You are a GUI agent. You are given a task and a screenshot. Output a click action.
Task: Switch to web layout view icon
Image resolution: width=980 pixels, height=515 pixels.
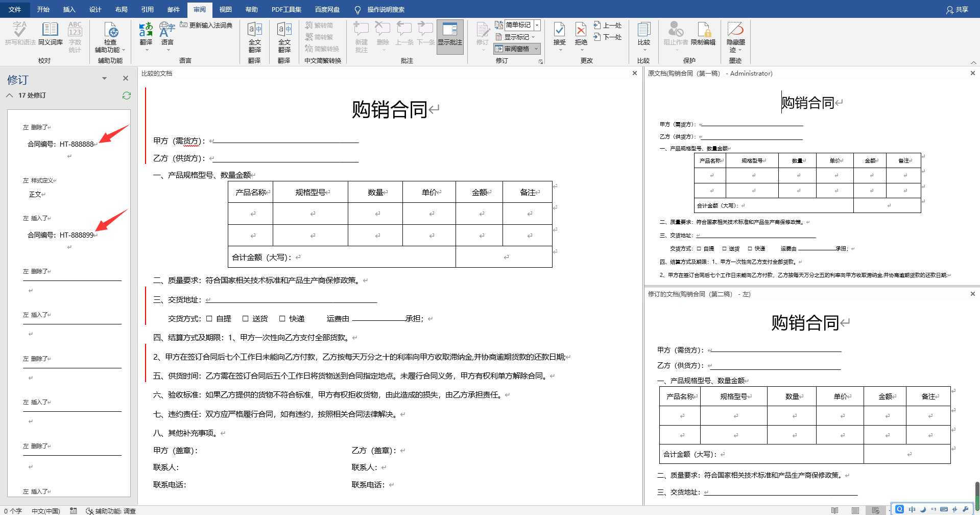coord(876,510)
